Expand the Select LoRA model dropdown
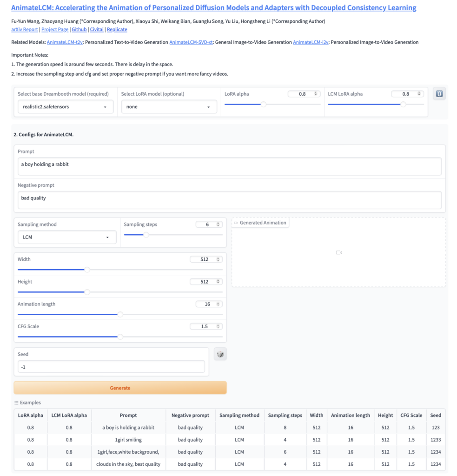This screenshot has width=457, height=476. pos(169,107)
